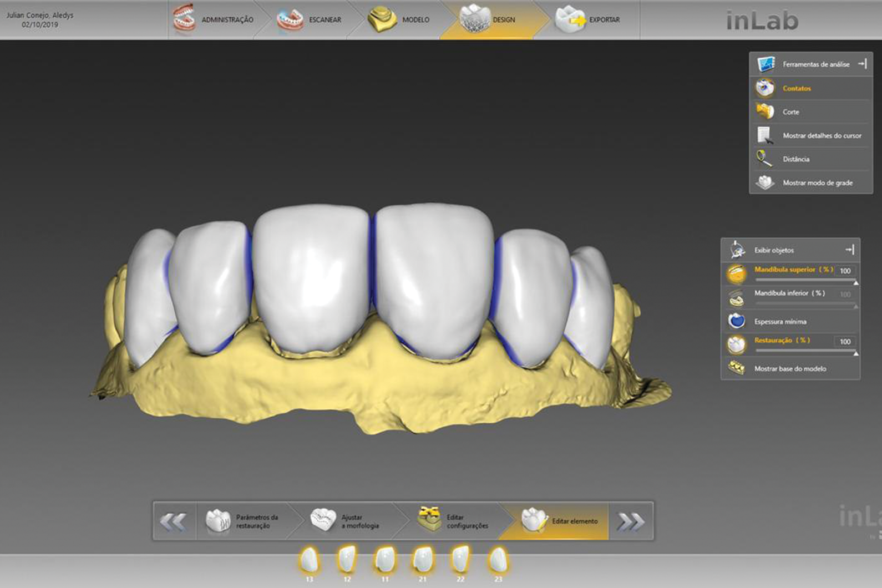
Task: Switch to the ESCANEAR phase tab
Action: click(x=310, y=20)
